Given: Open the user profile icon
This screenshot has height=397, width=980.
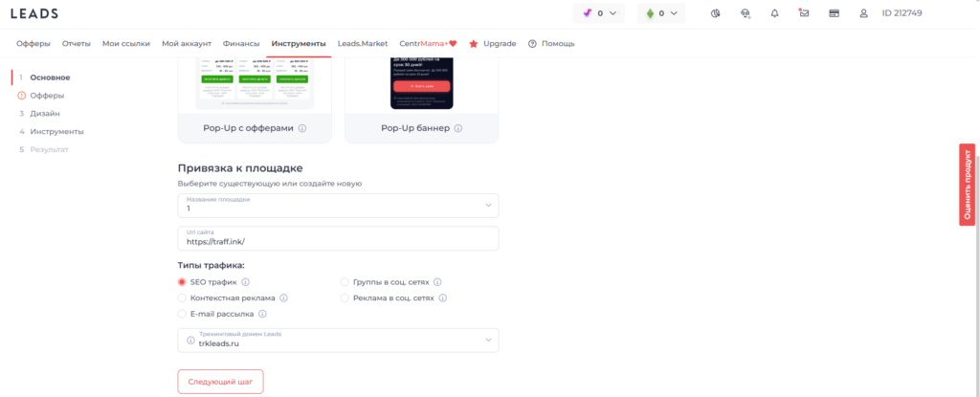Looking at the screenshot, I should [864, 13].
